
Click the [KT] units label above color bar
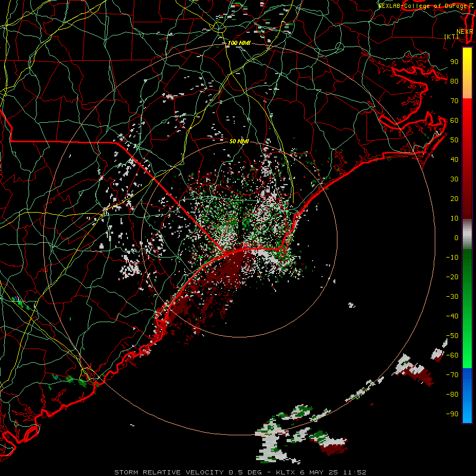(x=452, y=36)
